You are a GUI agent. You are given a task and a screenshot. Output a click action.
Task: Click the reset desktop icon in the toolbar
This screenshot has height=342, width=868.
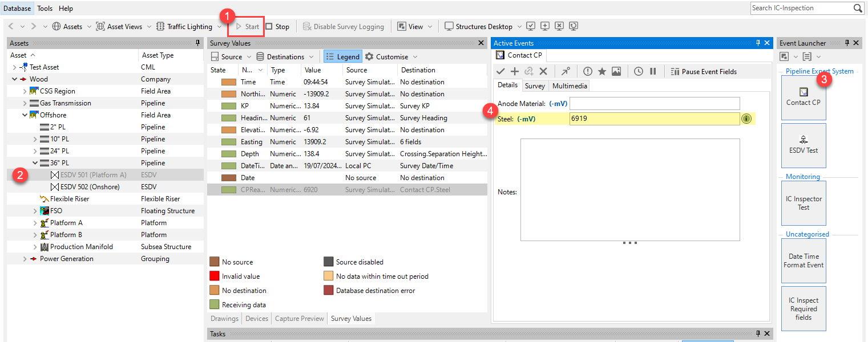(x=574, y=26)
